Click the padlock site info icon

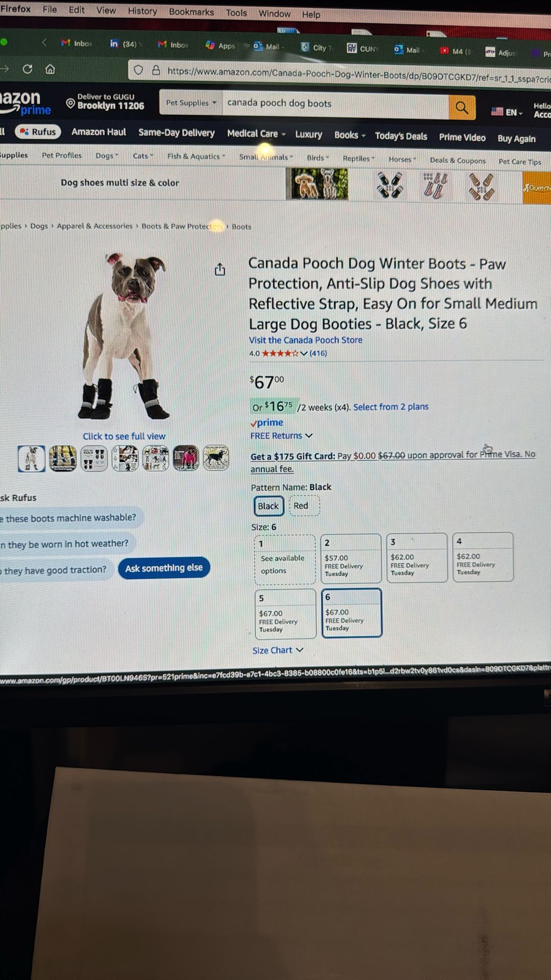point(156,70)
